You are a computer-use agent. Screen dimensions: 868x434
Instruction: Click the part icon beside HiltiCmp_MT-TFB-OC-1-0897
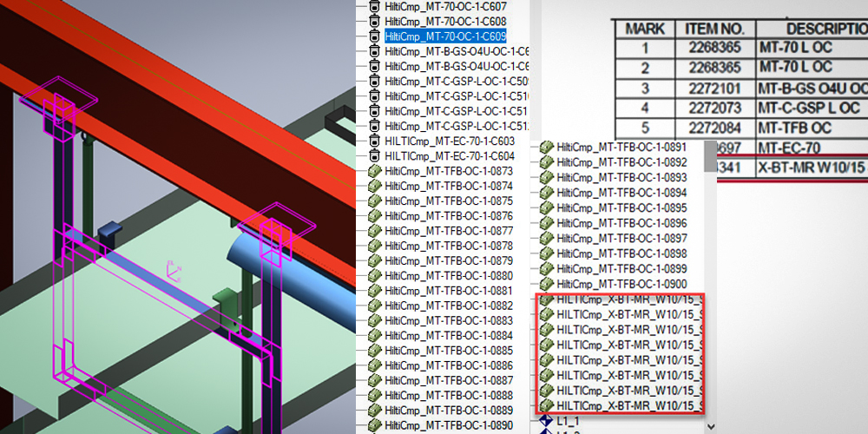click(547, 239)
